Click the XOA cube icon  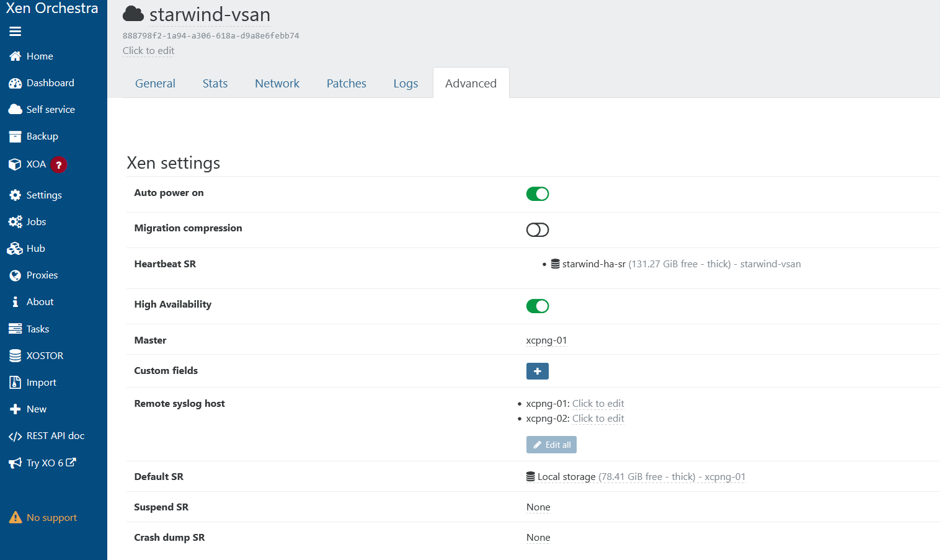(x=16, y=164)
